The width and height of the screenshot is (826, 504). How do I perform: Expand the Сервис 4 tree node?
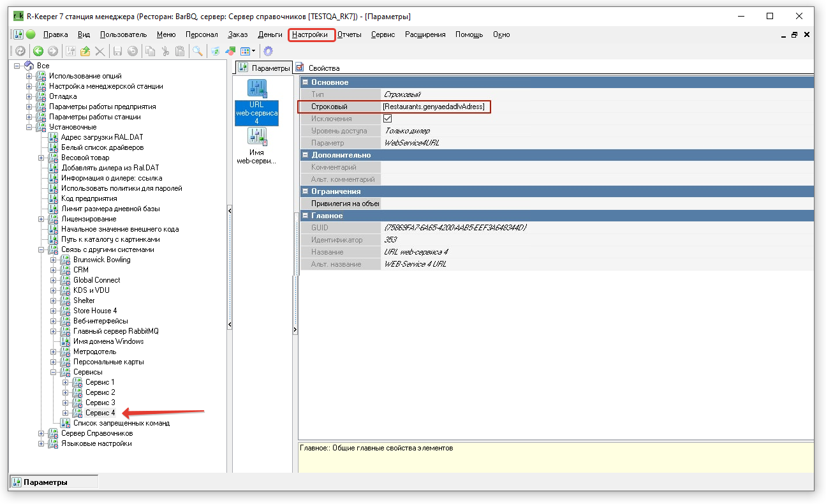[x=65, y=413]
